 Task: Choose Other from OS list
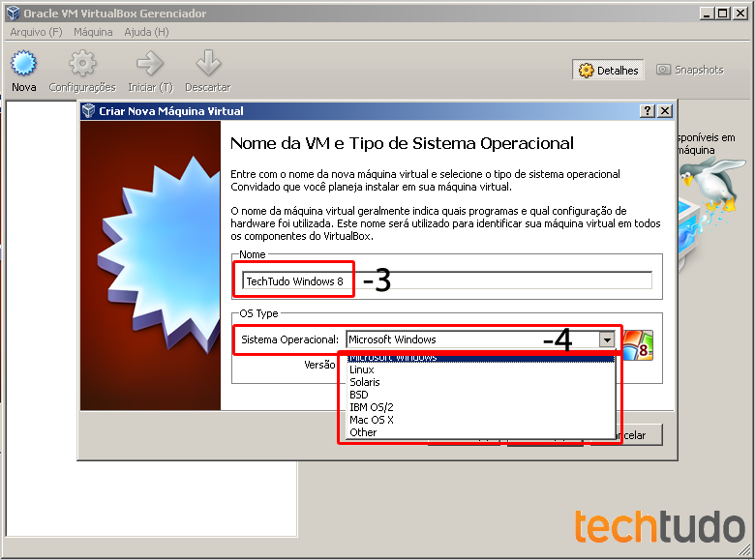[480, 432]
